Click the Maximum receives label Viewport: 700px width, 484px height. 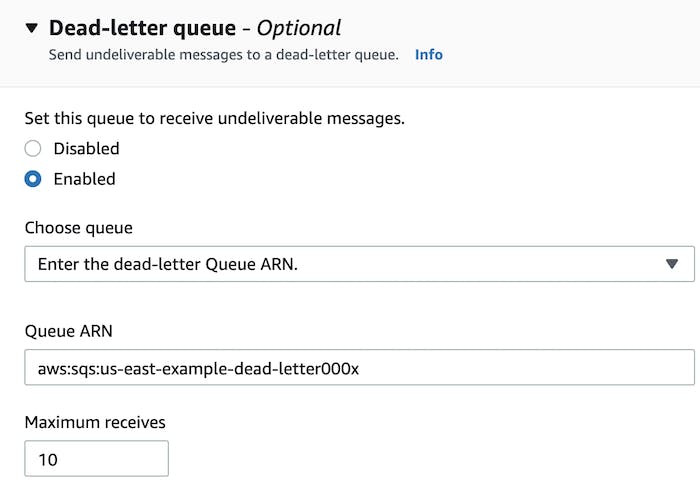click(95, 422)
